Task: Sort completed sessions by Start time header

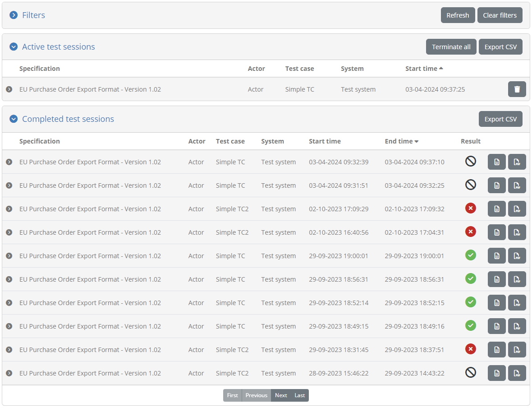Action: tap(325, 141)
